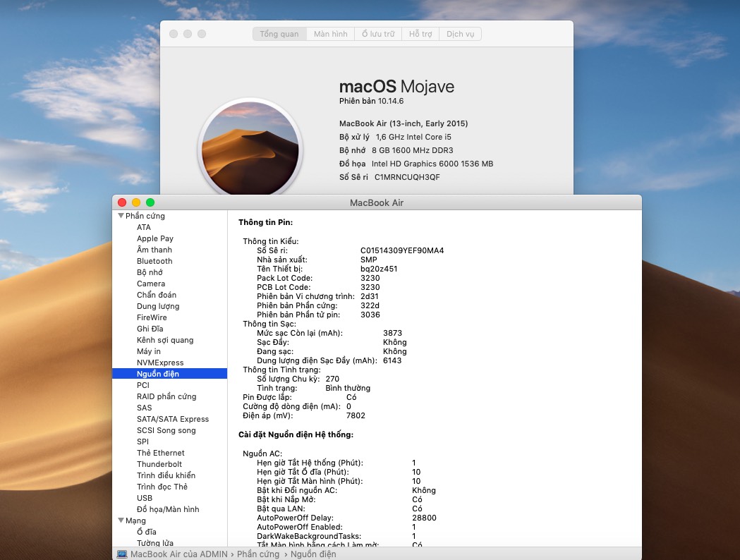This screenshot has width=740, height=560.
Task: Click the Thông tin Pin heading
Action: coord(266,222)
